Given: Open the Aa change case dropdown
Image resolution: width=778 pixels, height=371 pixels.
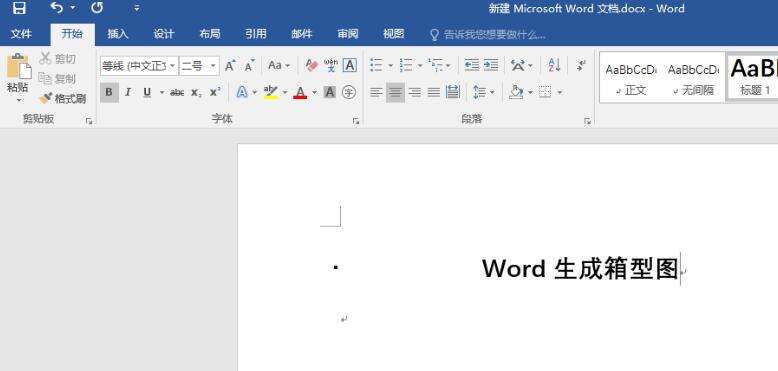Looking at the screenshot, I should [x=279, y=65].
